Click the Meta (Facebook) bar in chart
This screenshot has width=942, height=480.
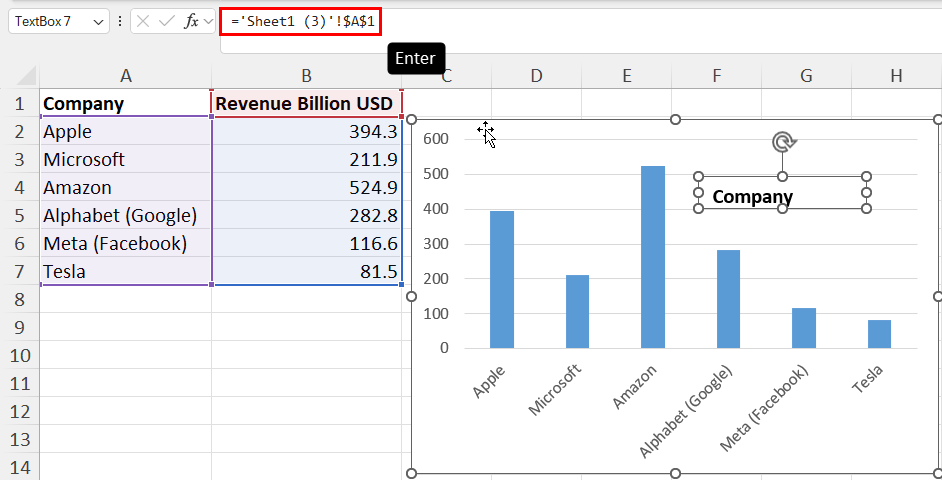coord(804,328)
